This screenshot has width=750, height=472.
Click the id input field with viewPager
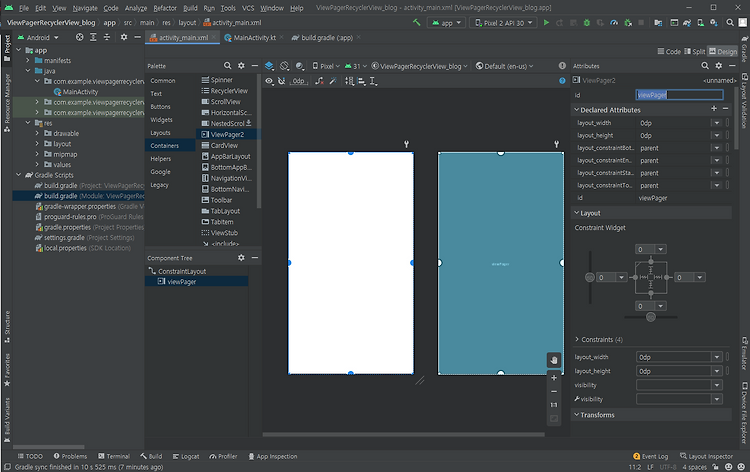(679, 95)
